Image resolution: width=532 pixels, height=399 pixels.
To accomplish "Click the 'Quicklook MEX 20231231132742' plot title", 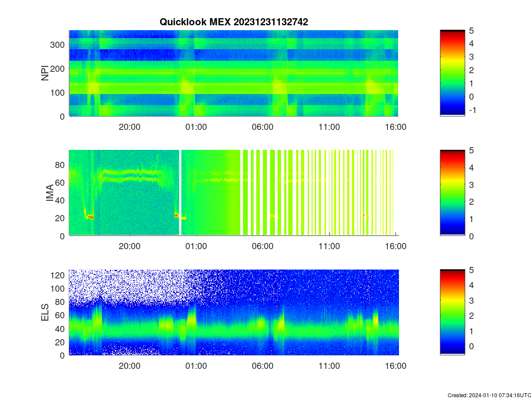I will [234, 22].
